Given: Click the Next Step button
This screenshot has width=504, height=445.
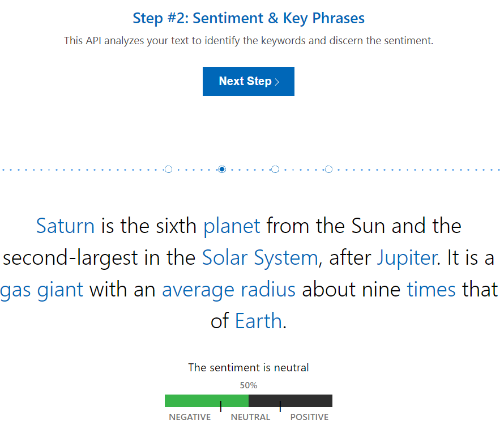Looking at the screenshot, I should pyautogui.click(x=248, y=82).
